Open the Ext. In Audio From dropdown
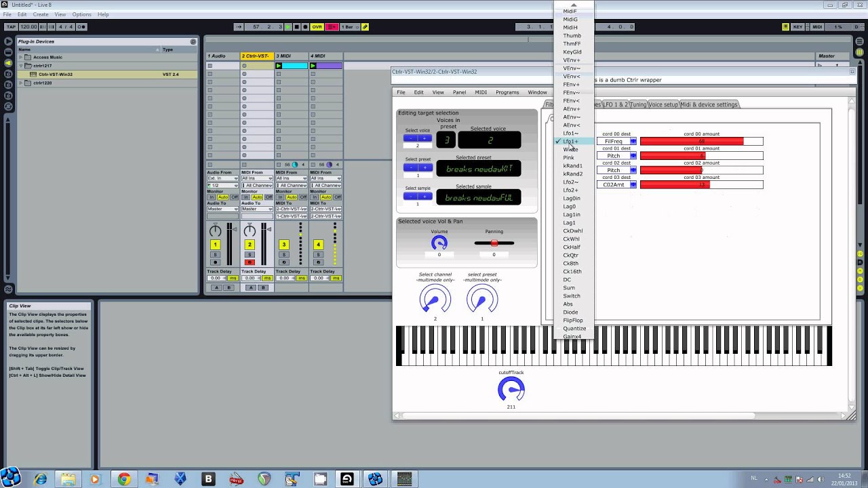This screenshot has height=488, width=868. coord(222,178)
